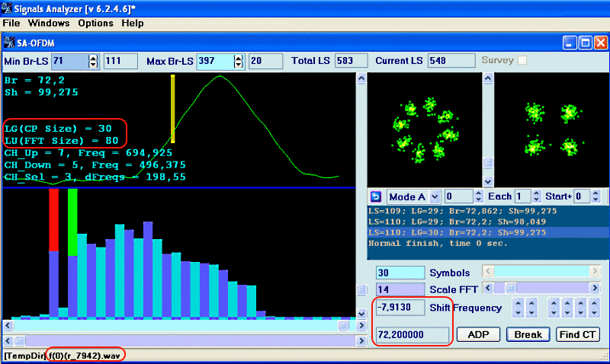Open the Mode A dropdown
This screenshot has width=610, height=364.
[435, 196]
